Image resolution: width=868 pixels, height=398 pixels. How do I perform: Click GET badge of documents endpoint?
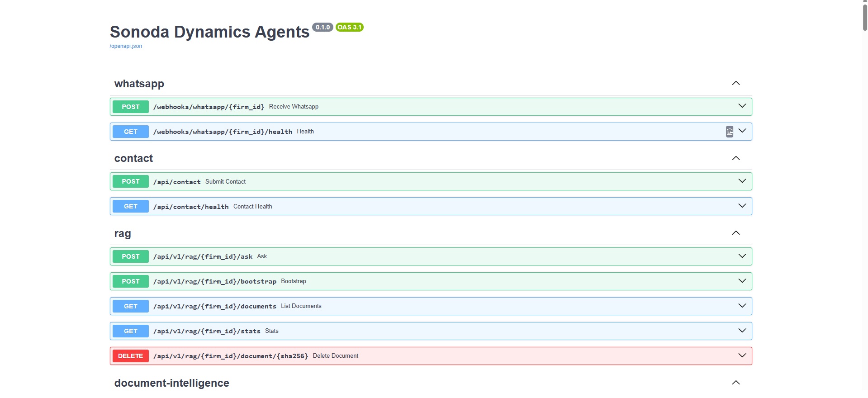click(131, 306)
